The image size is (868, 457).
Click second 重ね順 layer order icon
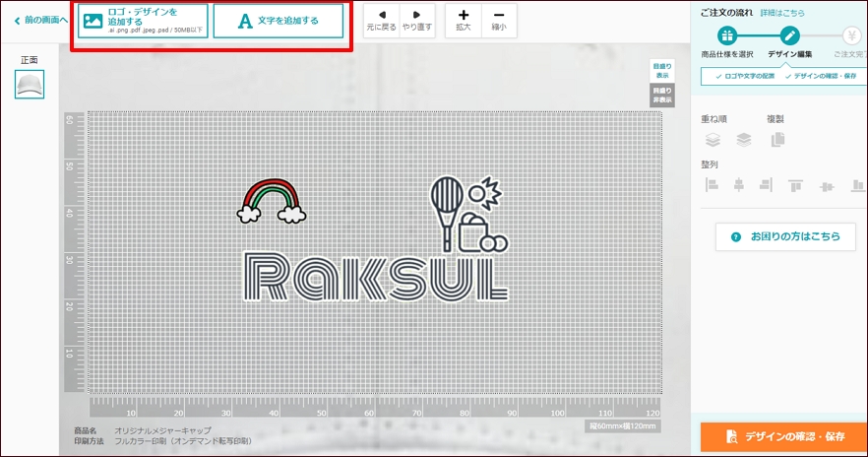click(743, 140)
